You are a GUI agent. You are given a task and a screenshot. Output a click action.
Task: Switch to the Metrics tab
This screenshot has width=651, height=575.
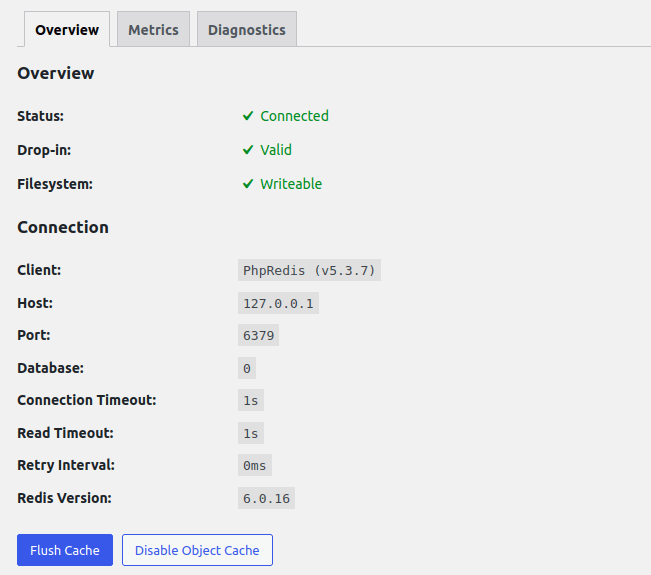153,30
